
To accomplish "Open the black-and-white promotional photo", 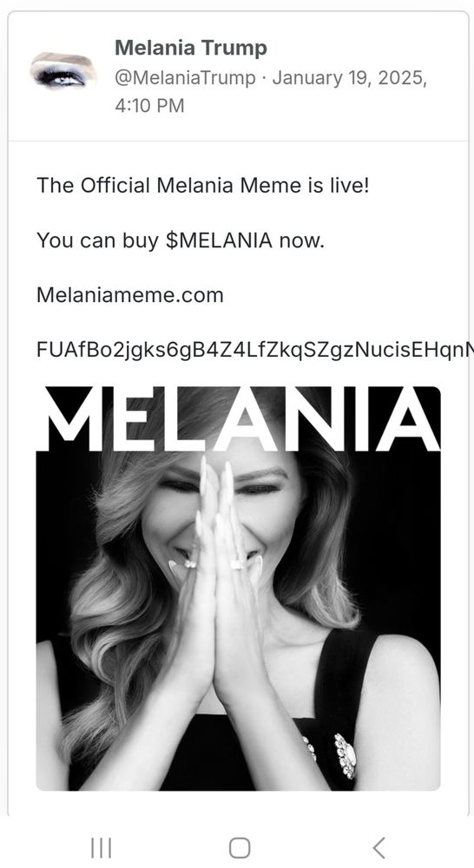I will (x=238, y=589).
